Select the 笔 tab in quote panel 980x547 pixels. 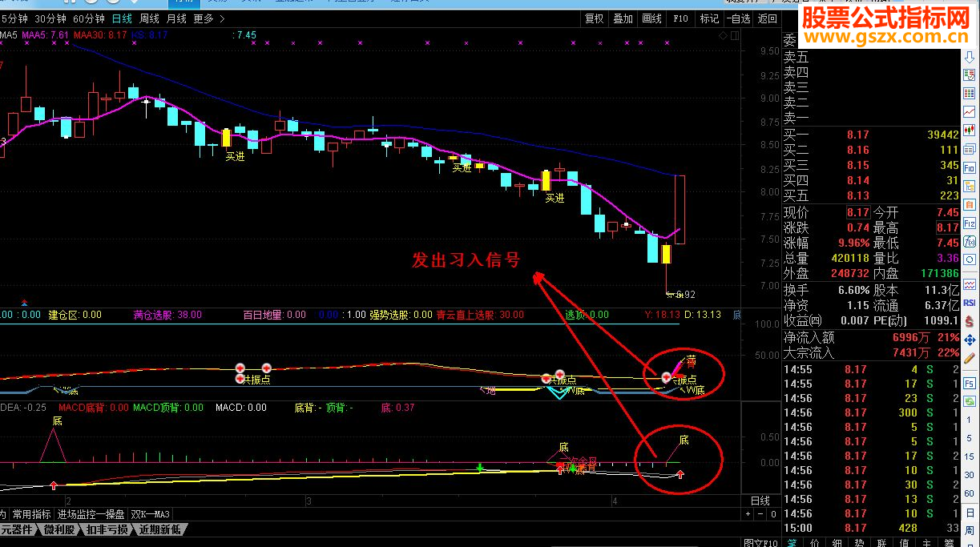pyautogui.click(x=792, y=543)
